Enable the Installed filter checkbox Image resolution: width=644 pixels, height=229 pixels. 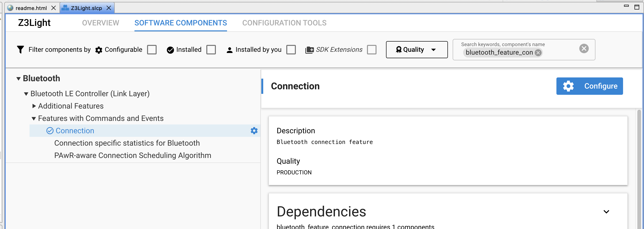coord(211,50)
